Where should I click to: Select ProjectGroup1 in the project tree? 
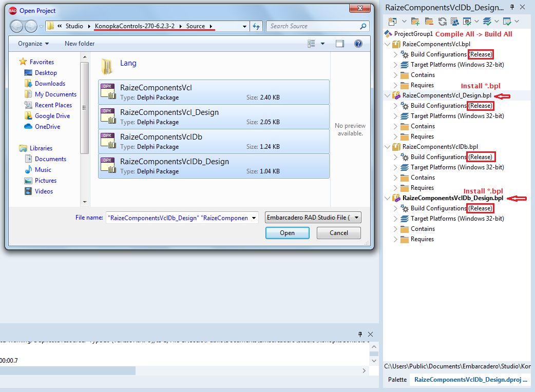(x=413, y=34)
